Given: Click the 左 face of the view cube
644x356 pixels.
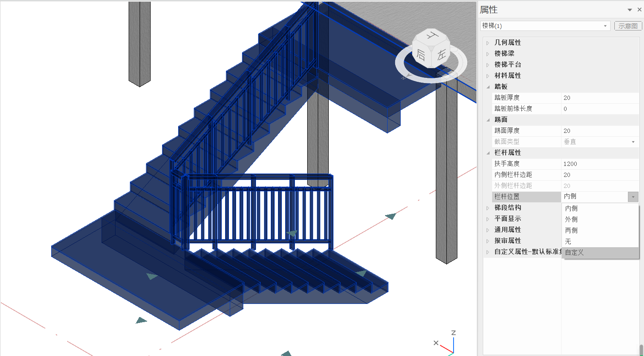Looking at the screenshot, I should [x=441, y=54].
